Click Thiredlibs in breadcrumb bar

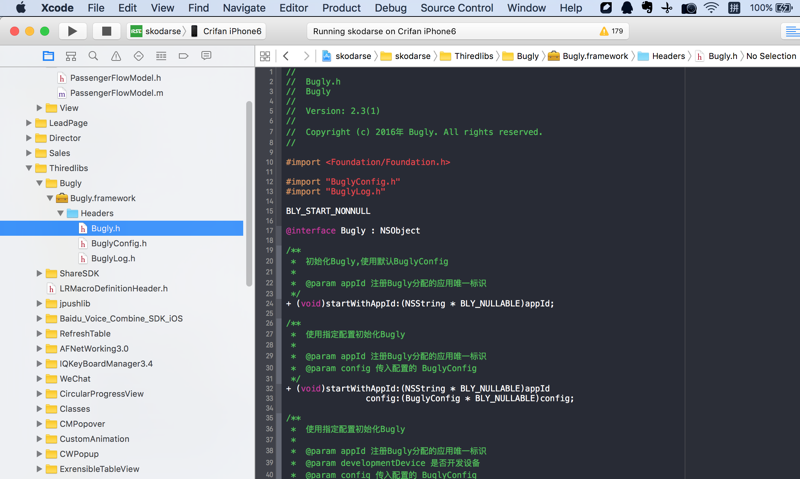467,56
